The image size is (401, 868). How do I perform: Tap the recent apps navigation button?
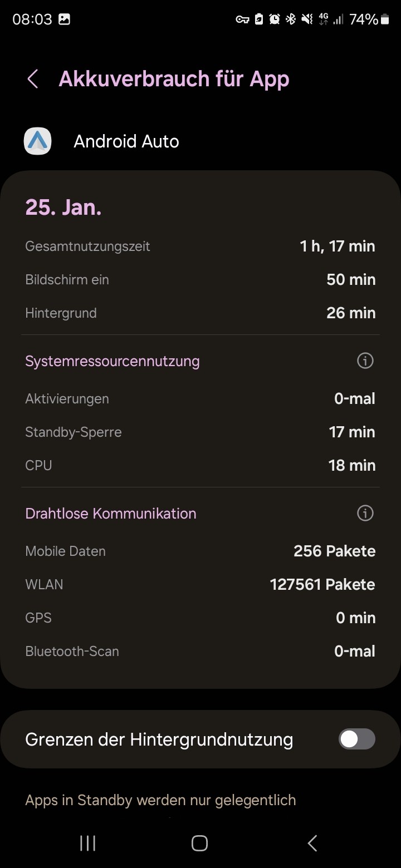click(87, 843)
